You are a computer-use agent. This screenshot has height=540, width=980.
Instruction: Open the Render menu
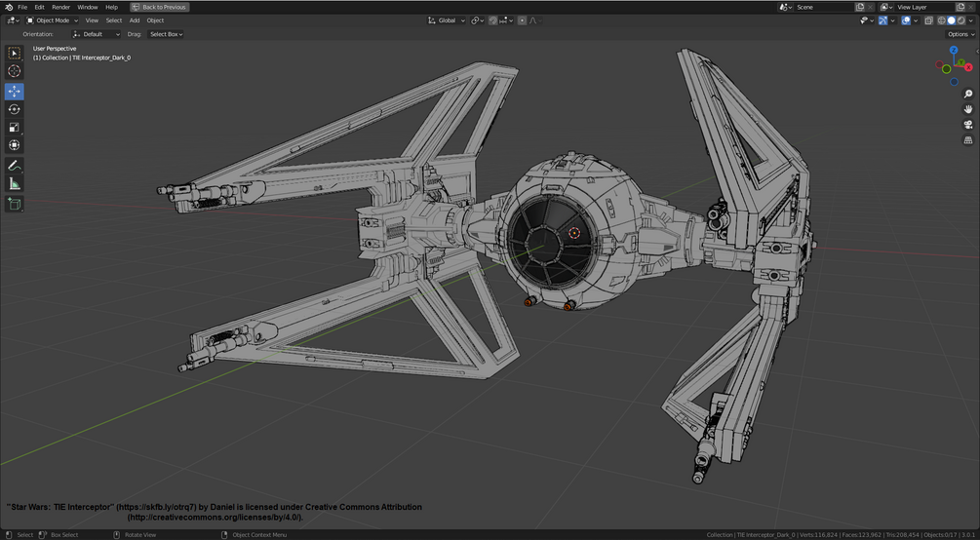pyautogui.click(x=61, y=7)
